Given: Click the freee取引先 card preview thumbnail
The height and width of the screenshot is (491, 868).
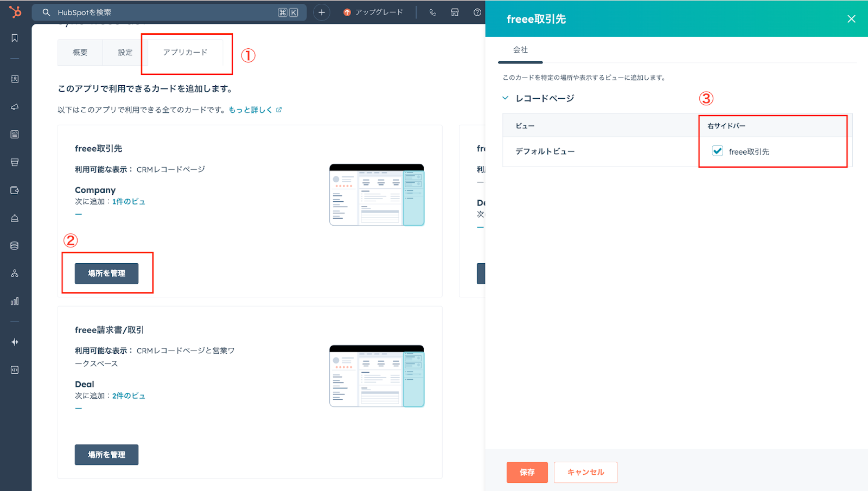Looking at the screenshot, I should pyautogui.click(x=377, y=195).
